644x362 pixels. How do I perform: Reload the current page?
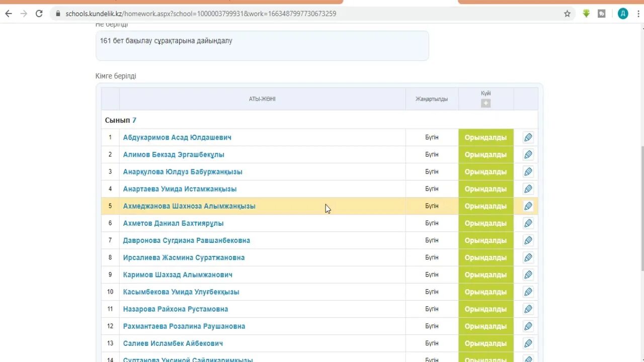click(x=39, y=14)
